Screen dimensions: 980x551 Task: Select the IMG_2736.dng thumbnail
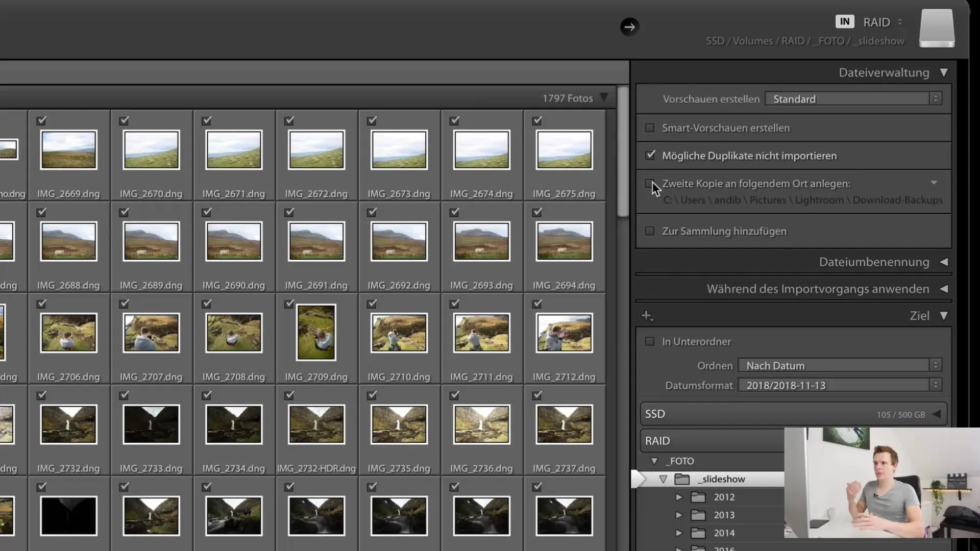click(481, 424)
